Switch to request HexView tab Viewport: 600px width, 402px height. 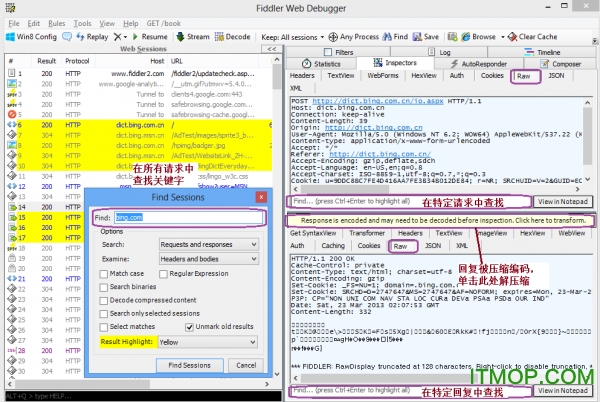pyautogui.click(x=424, y=76)
